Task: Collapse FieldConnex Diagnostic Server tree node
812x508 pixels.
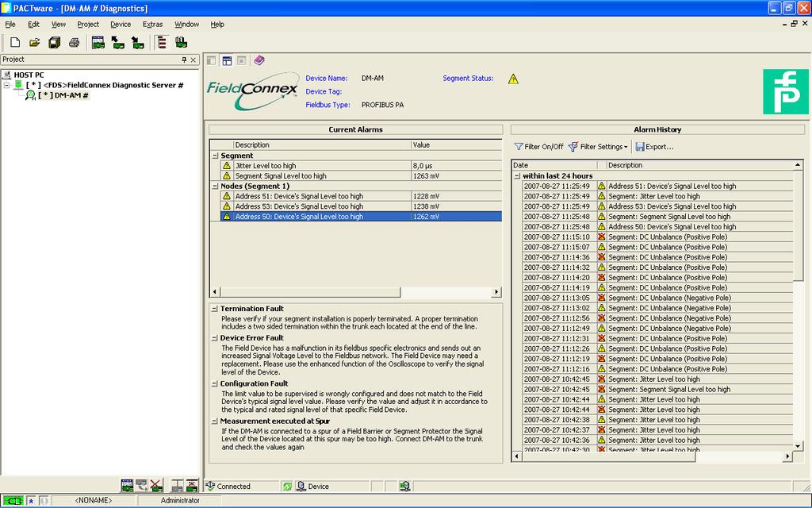Action: coord(6,85)
